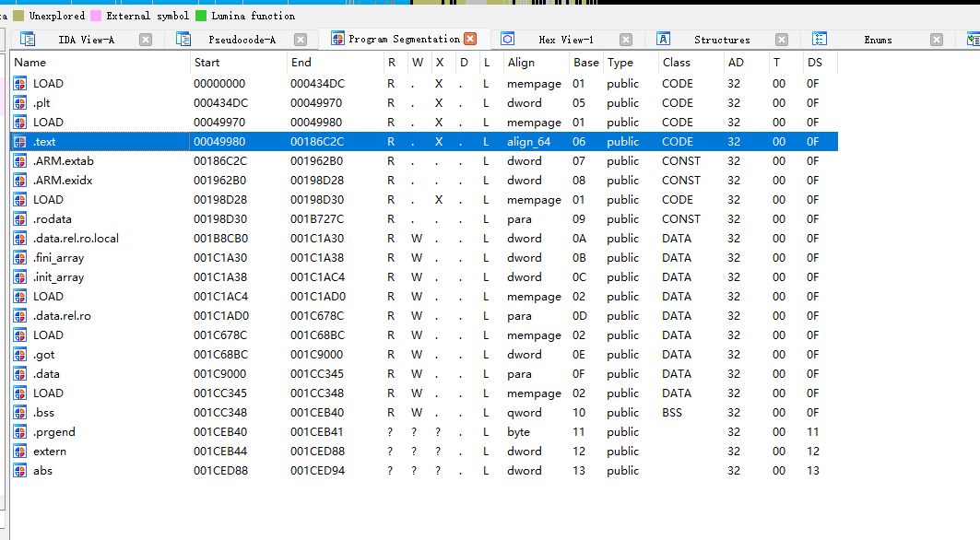Viewport: 980px width, 540px height.
Task: Close the Structures tab
Action: [x=781, y=40]
